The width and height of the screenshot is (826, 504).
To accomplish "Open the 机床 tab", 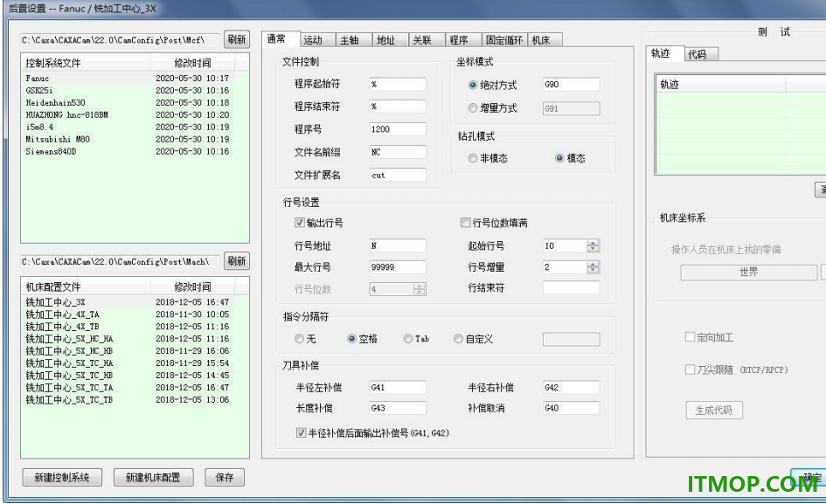I will [x=545, y=40].
